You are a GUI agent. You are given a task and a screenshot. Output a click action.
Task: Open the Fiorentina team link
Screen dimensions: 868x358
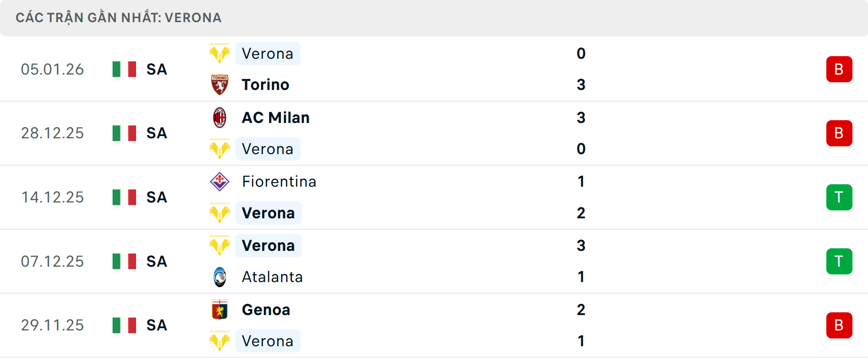(x=279, y=181)
